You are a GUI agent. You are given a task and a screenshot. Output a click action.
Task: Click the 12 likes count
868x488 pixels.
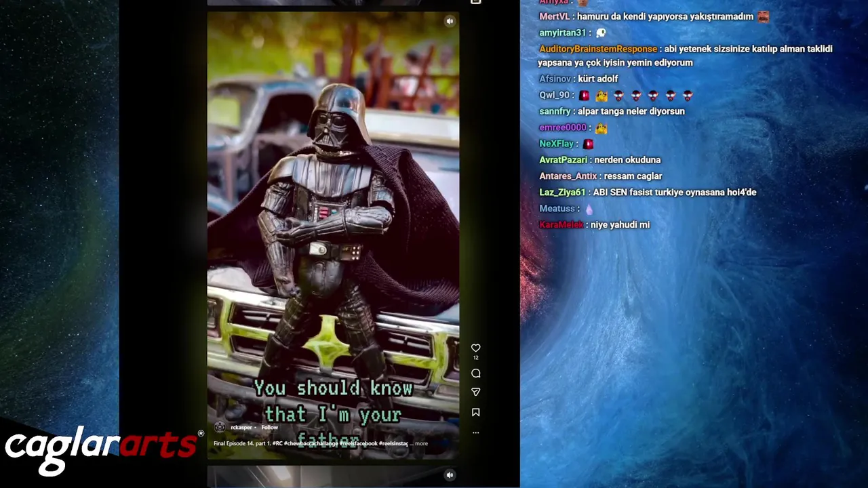[475, 358]
